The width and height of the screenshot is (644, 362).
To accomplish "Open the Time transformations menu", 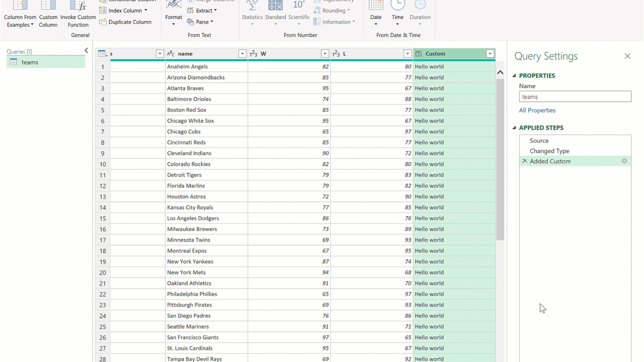I will [x=397, y=15].
